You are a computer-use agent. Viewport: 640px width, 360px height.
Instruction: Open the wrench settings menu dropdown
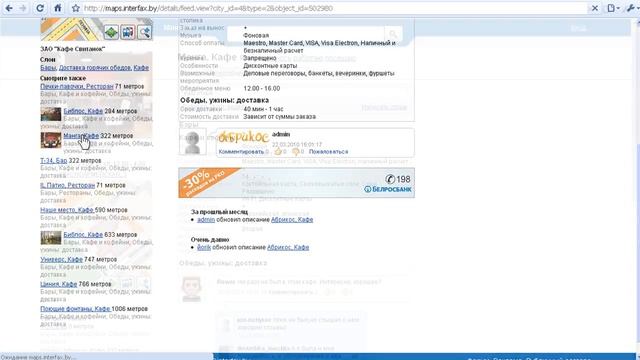pyautogui.click(x=632, y=8)
